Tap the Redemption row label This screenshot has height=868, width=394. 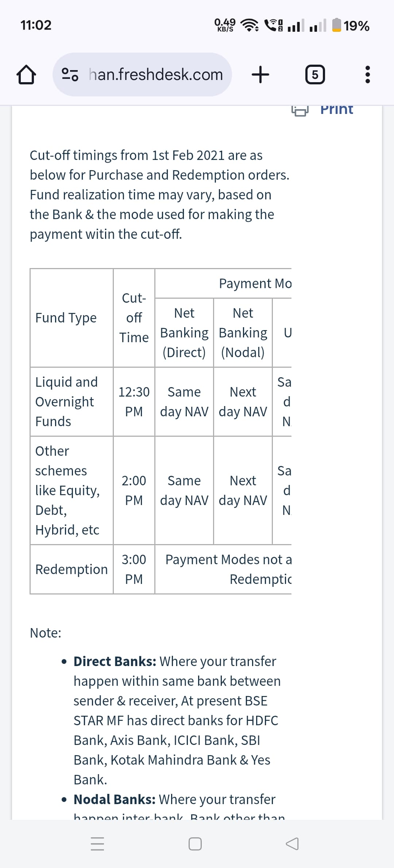72,569
